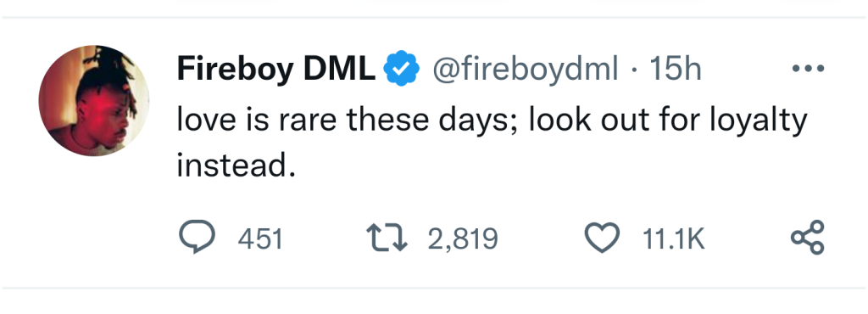Open the @fireboydml handle link
868x314 pixels.
tap(525, 70)
